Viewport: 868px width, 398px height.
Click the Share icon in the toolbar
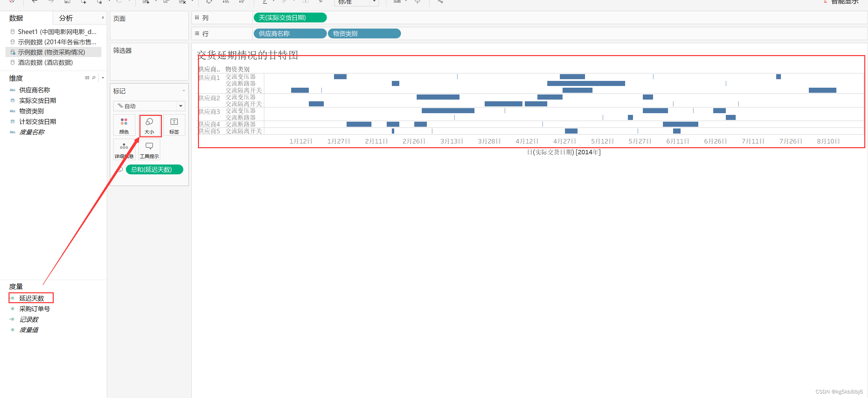pyautogui.click(x=440, y=1)
